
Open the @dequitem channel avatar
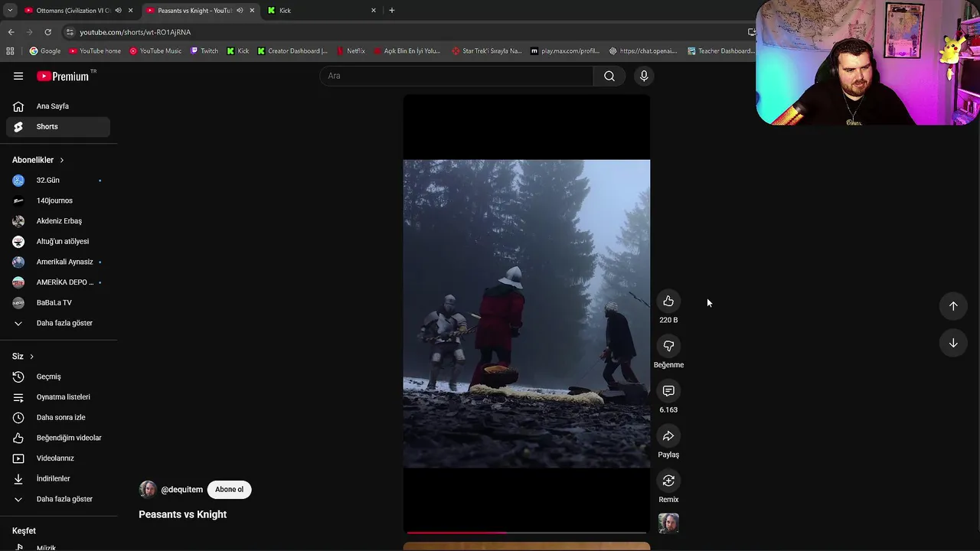(148, 490)
